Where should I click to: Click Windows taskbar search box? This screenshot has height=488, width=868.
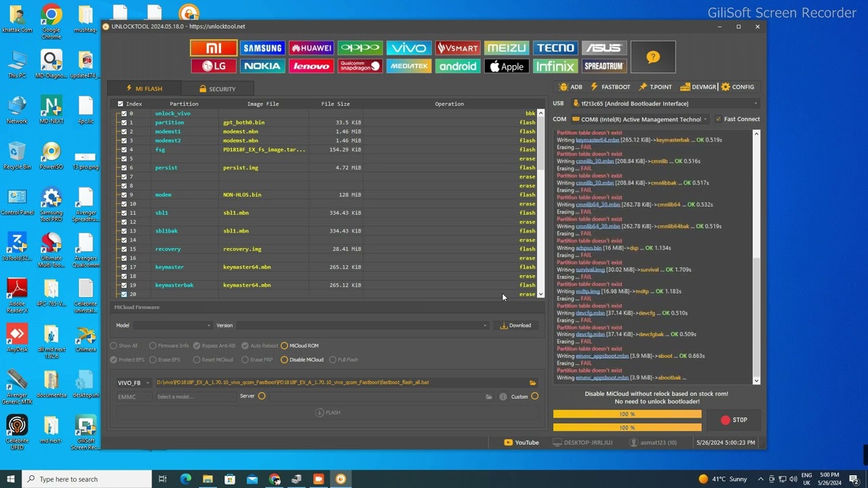(x=86, y=479)
